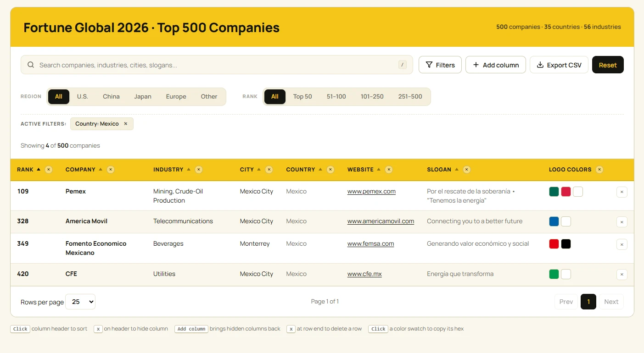Click the Next page button
This screenshot has height=353, width=644.
coord(611,302)
